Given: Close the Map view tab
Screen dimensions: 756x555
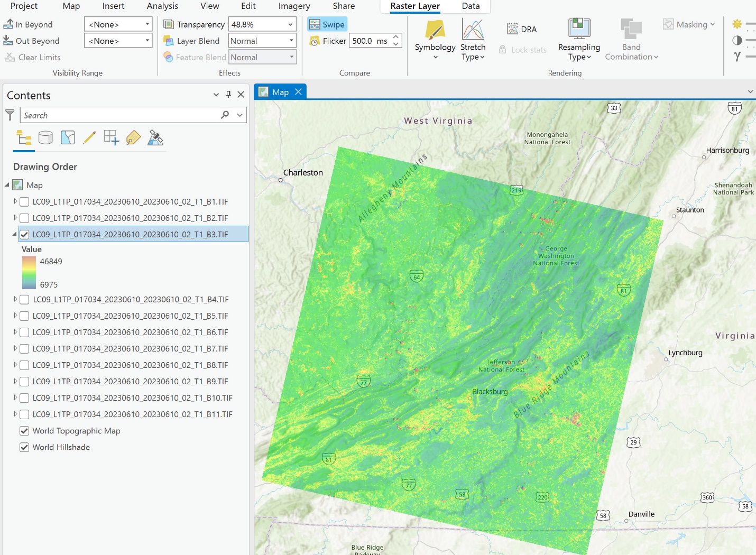Looking at the screenshot, I should coord(298,92).
